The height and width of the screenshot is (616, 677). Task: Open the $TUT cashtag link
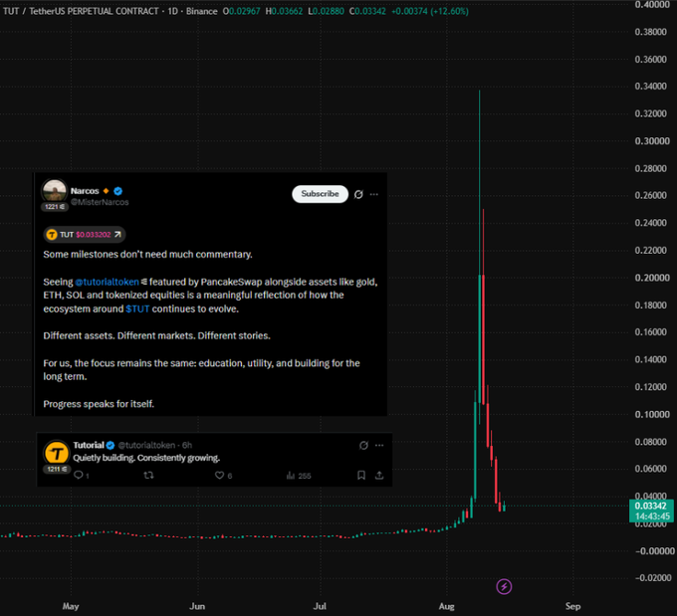point(137,309)
